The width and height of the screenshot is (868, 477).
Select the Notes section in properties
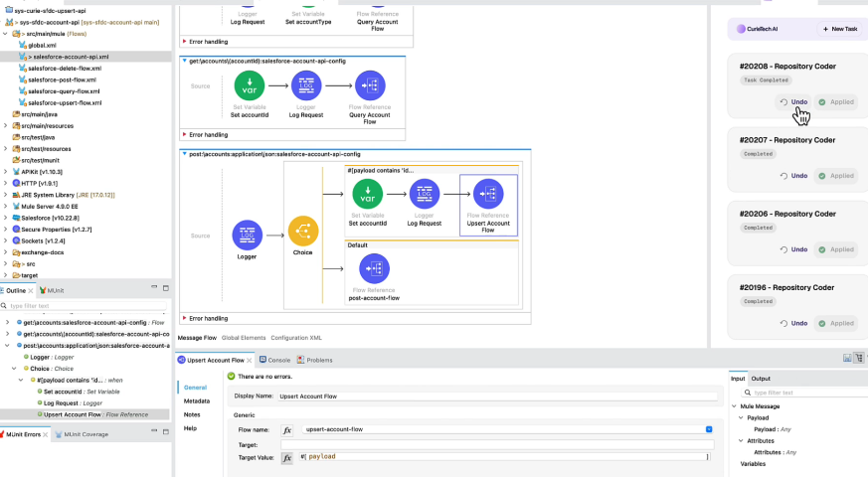pos(192,414)
